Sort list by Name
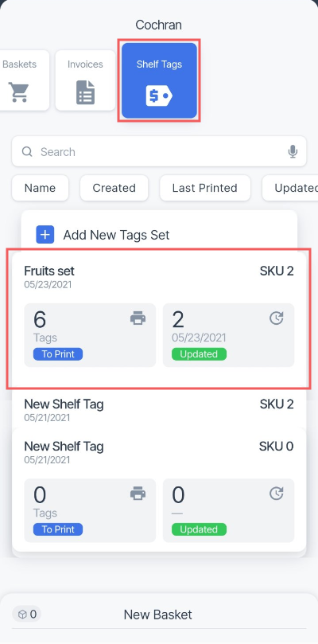The image size is (318, 644). pyautogui.click(x=41, y=188)
